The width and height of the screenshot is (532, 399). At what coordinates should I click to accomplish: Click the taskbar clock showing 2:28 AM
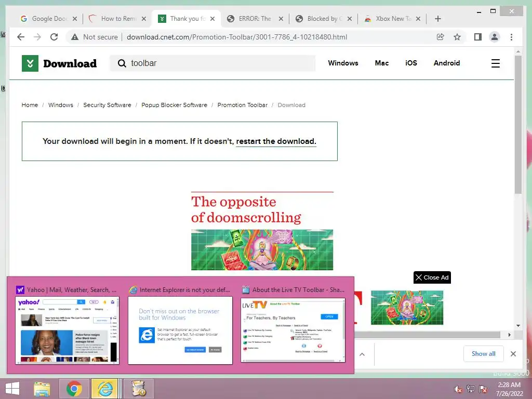[509, 389]
